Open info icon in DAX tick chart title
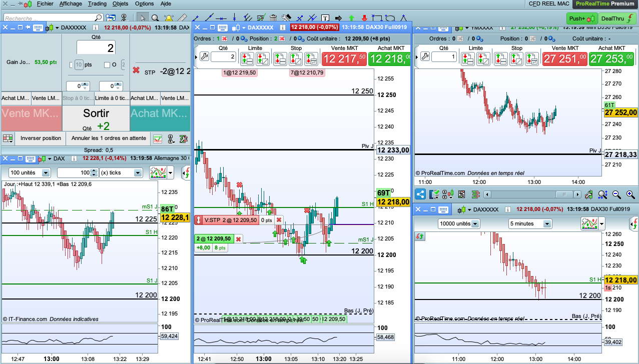 pos(74,158)
